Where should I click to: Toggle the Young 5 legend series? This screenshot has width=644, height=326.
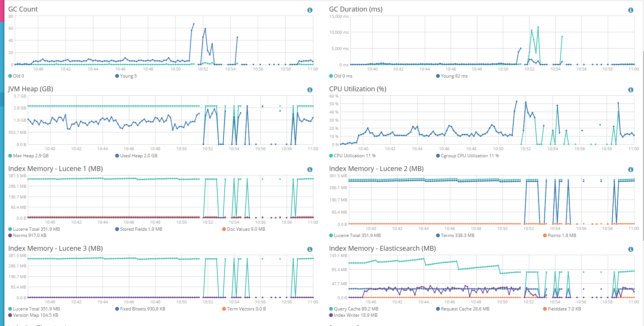(126, 76)
